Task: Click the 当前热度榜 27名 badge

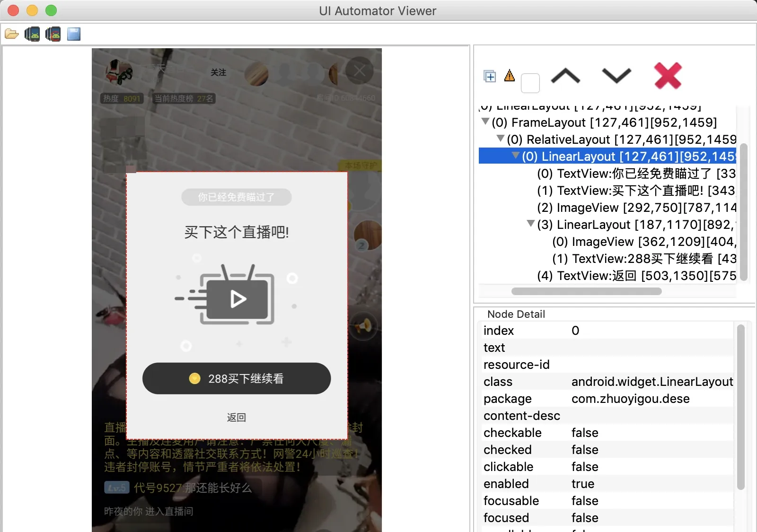Action: (184, 98)
